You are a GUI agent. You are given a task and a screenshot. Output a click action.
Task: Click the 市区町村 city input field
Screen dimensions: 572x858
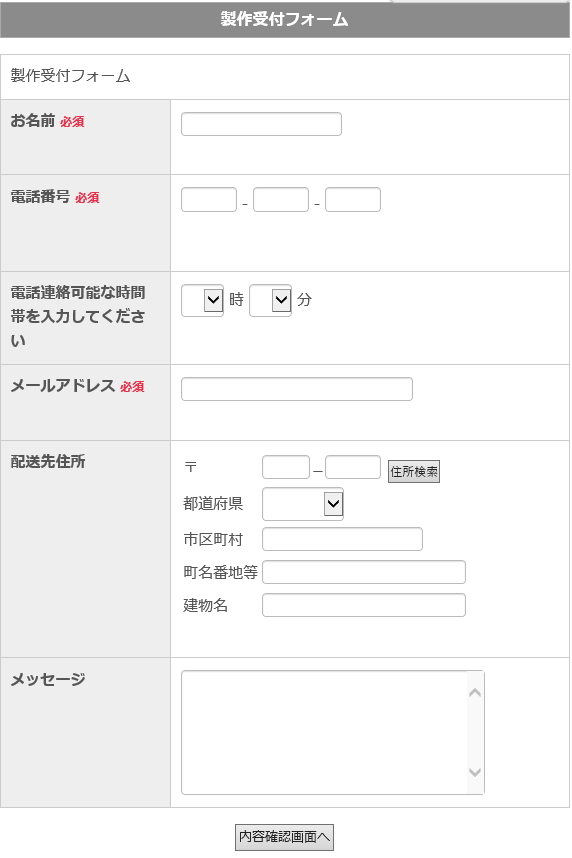(342, 539)
